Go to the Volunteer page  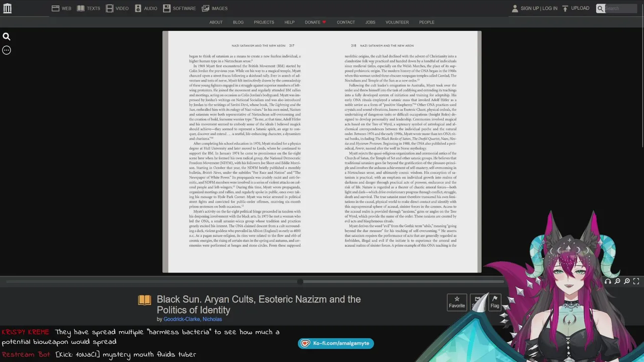[397, 22]
